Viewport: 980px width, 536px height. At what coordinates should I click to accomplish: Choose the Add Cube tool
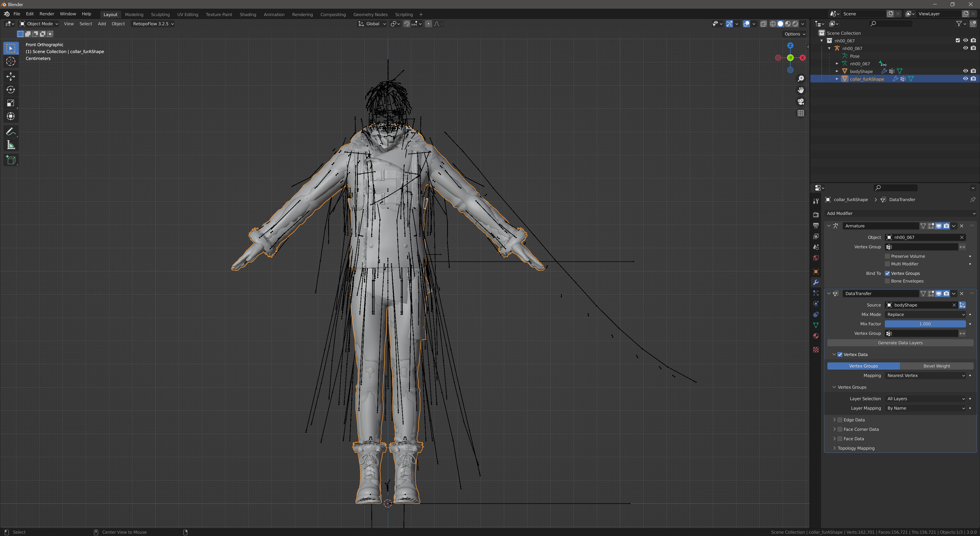point(11,160)
